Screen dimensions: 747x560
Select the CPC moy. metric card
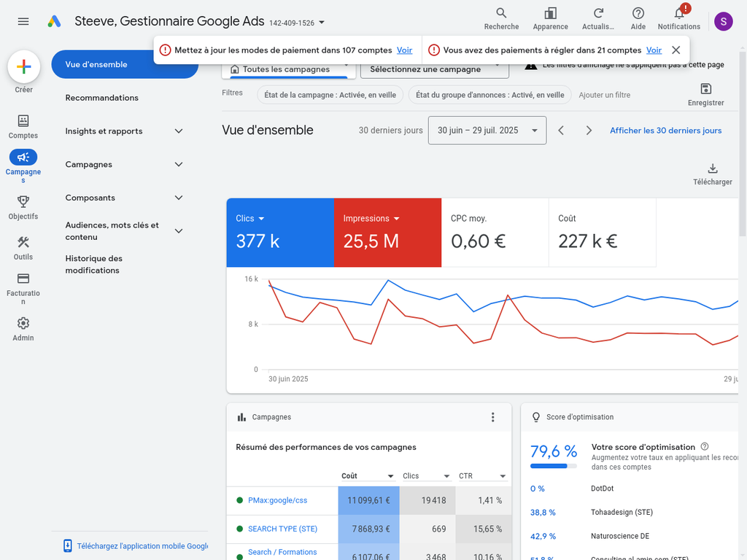tap(495, 233)
